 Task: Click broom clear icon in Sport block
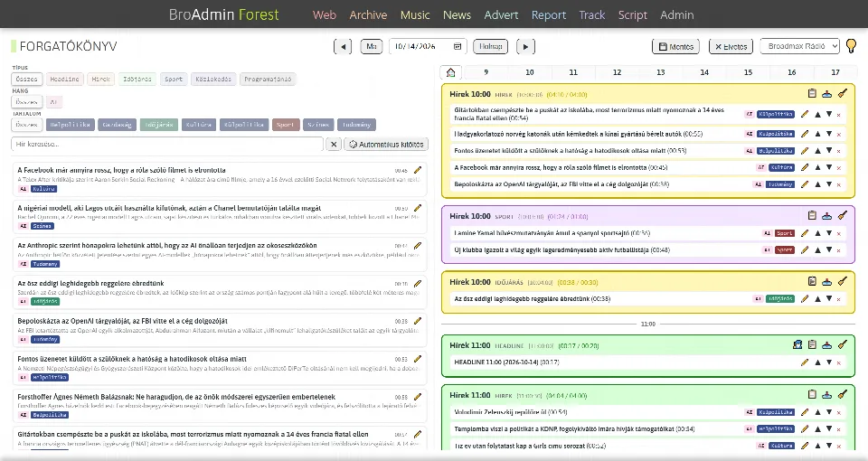tap(842, 216)
